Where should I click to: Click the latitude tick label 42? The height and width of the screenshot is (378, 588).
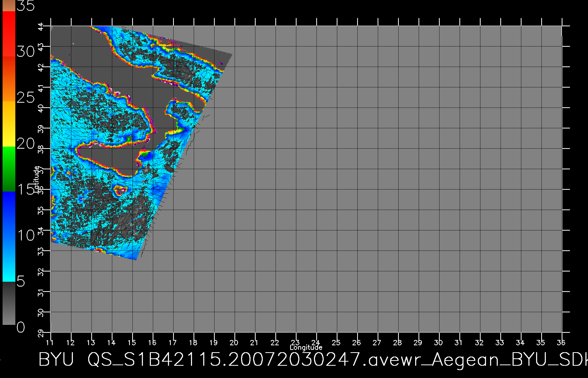(x=41, y=67)
